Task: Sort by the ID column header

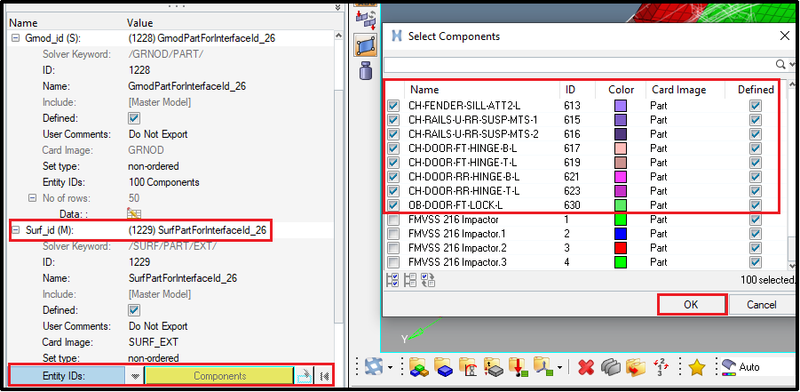Action: 570,89
